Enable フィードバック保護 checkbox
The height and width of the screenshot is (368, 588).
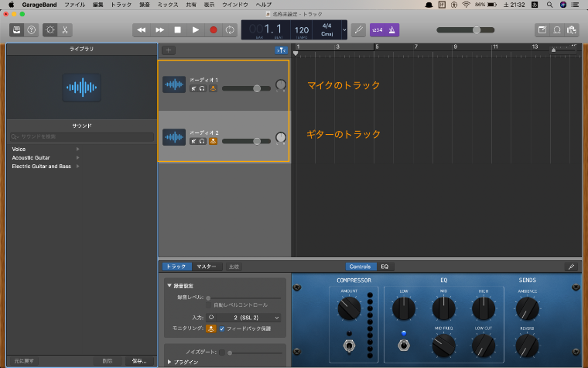[x=223, y=329]
